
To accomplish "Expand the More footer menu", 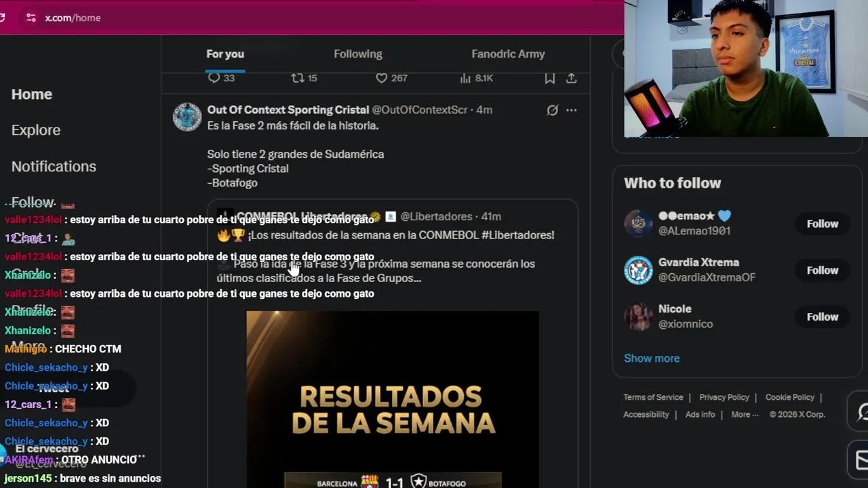I will coord(745,414).
